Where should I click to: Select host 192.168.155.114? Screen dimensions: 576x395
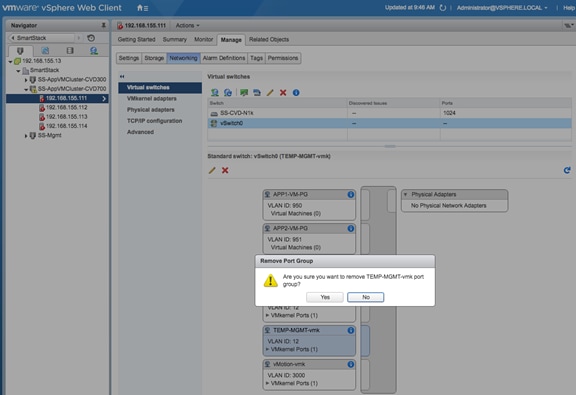(66, 126)
